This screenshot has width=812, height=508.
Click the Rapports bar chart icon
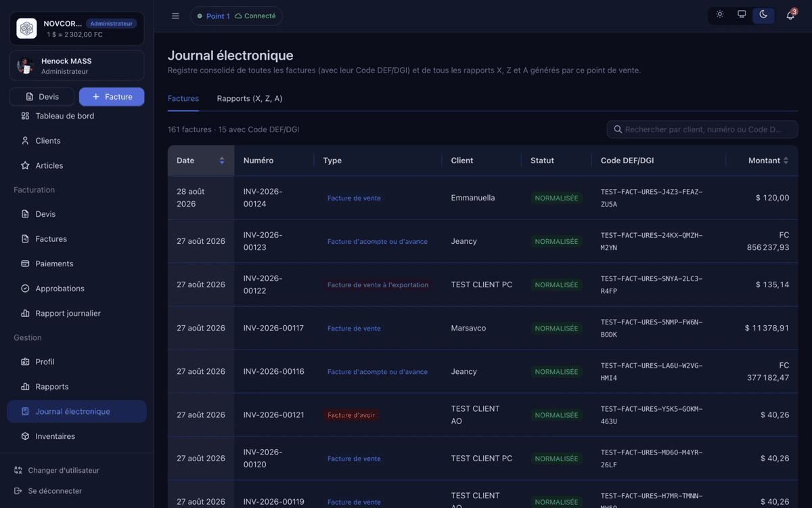click(25, 387)
